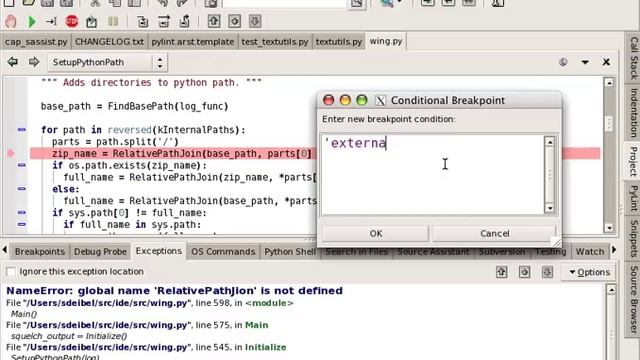The height and width of the screenshot is (360, 640).
Task: Click the Step Over icon
Action: 164,21
